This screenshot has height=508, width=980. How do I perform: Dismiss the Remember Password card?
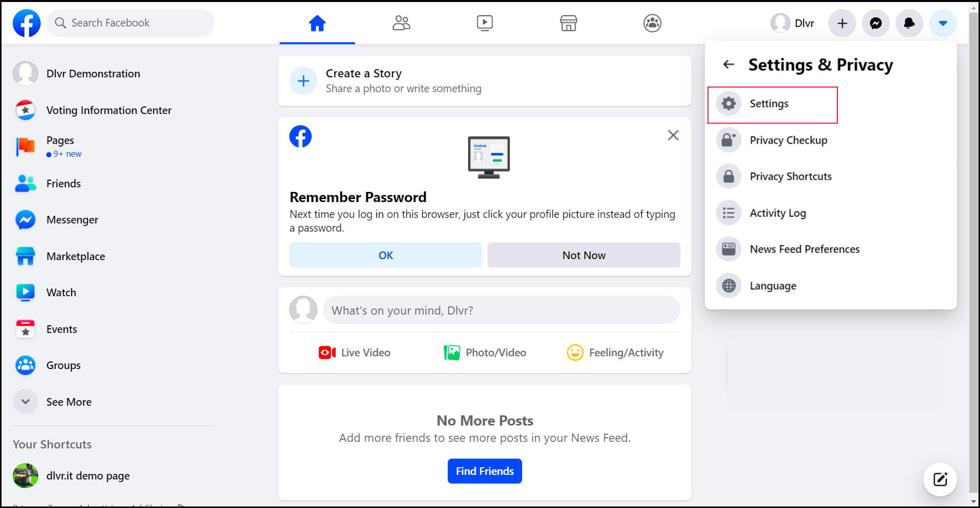click(x=673, y=135)
